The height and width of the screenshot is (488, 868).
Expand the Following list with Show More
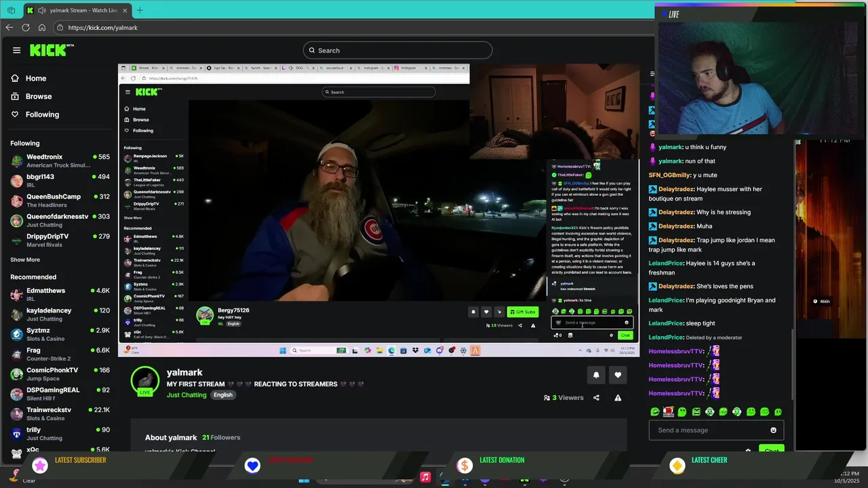tap(25, 260)
